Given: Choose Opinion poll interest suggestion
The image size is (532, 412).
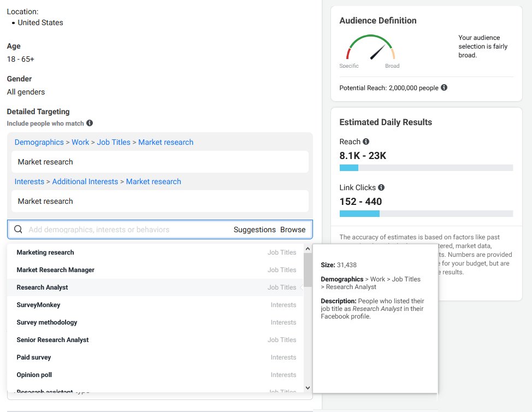Looking at the screenshot, I should (x=155, y=375).
